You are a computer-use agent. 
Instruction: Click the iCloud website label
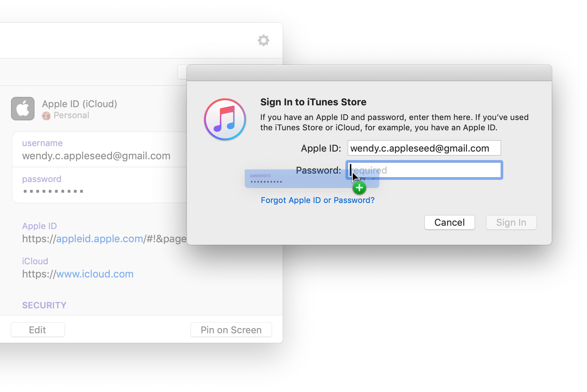pyautogui.click(x=35, y=261)
